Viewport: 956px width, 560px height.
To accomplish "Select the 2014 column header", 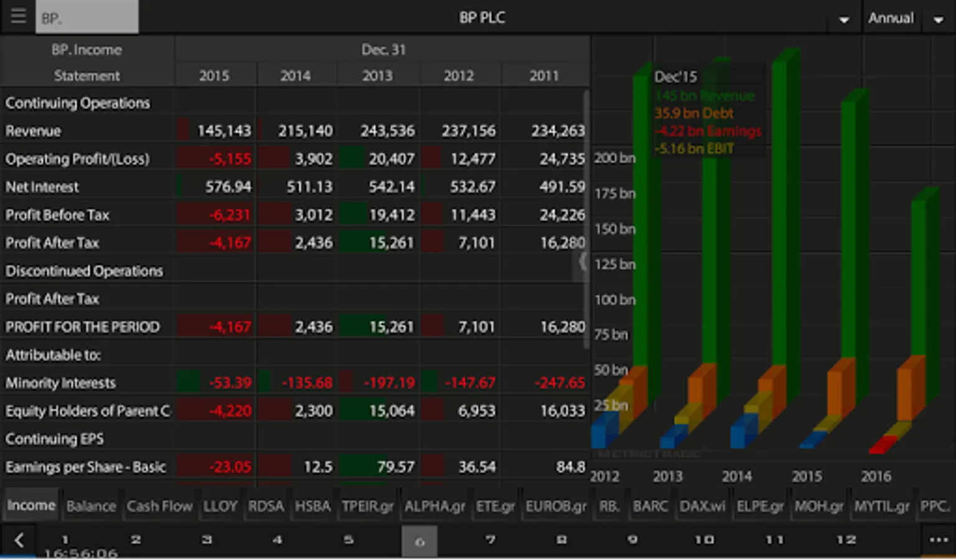I will [295, 75].
